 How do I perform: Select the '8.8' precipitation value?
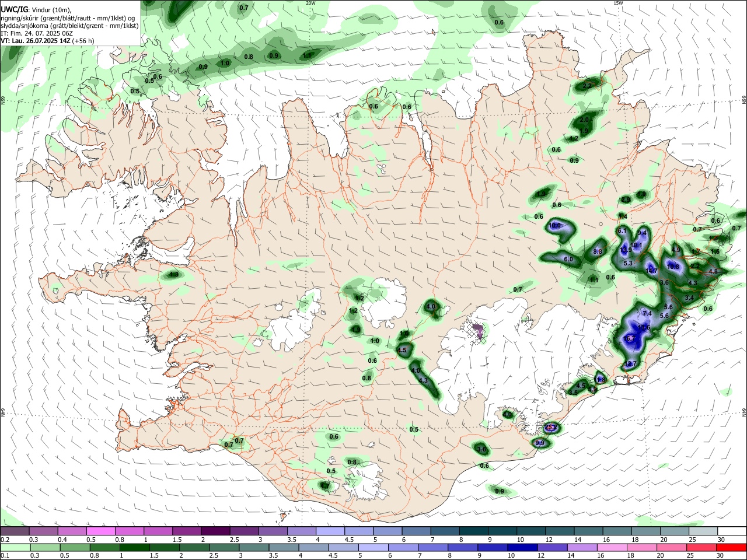click(598, 252)
